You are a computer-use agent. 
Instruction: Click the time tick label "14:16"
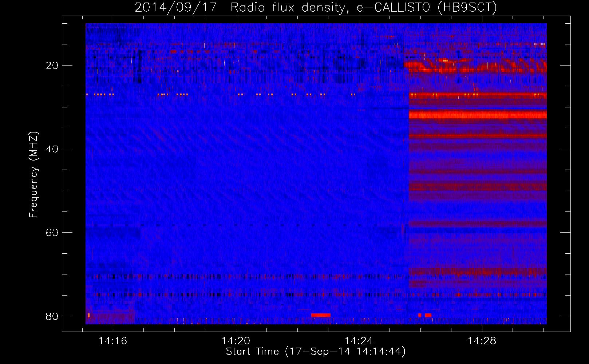coord(113,341)
